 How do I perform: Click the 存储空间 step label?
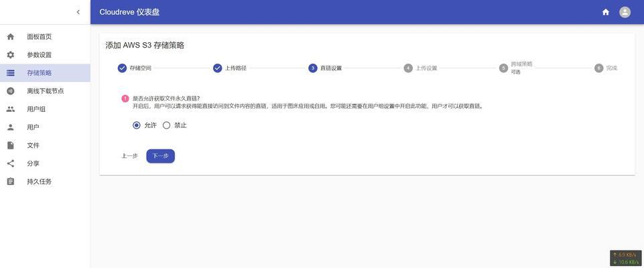pyautogui.click(x=141, y=68)
